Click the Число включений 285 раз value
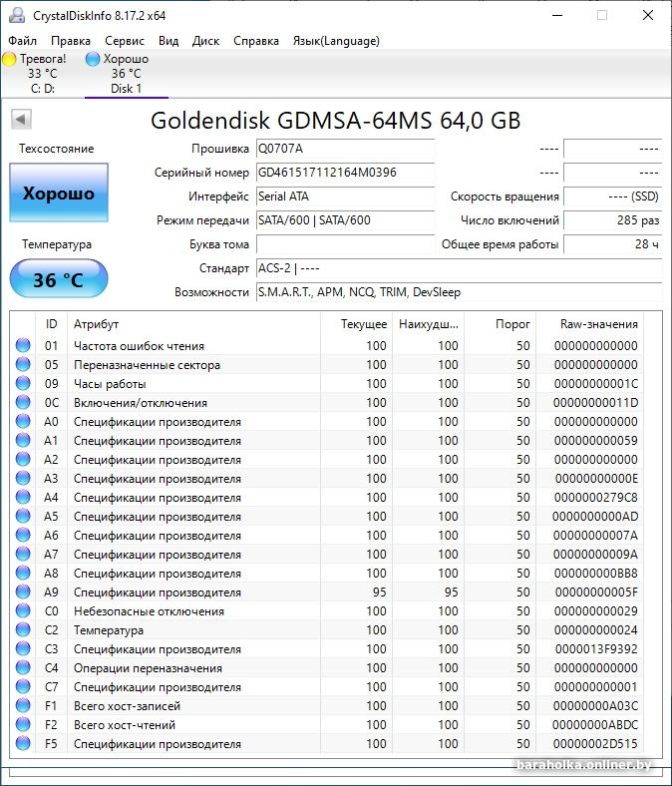 click(x=612, y=220)
